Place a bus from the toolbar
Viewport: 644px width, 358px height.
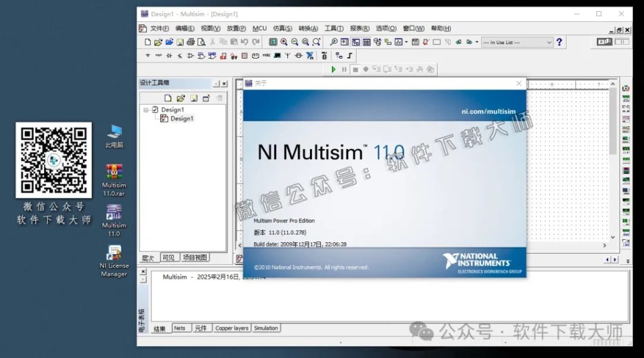[350, 55]
